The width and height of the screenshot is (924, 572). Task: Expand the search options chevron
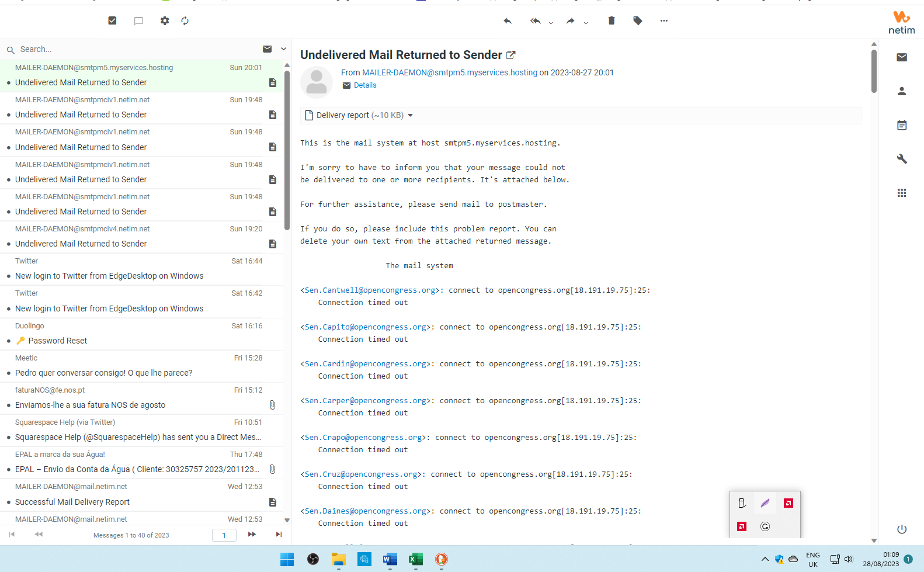pyautogui.click(x=284, y=49)
